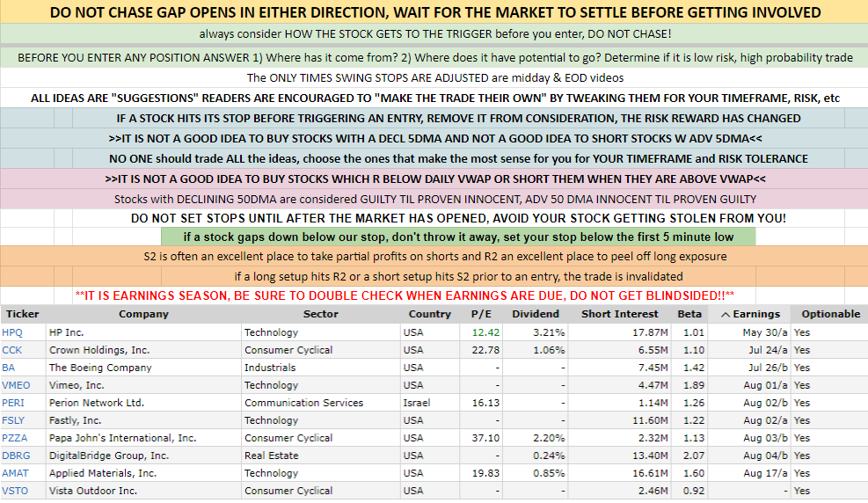Click the 17.87M short interest value

(650, 332)
